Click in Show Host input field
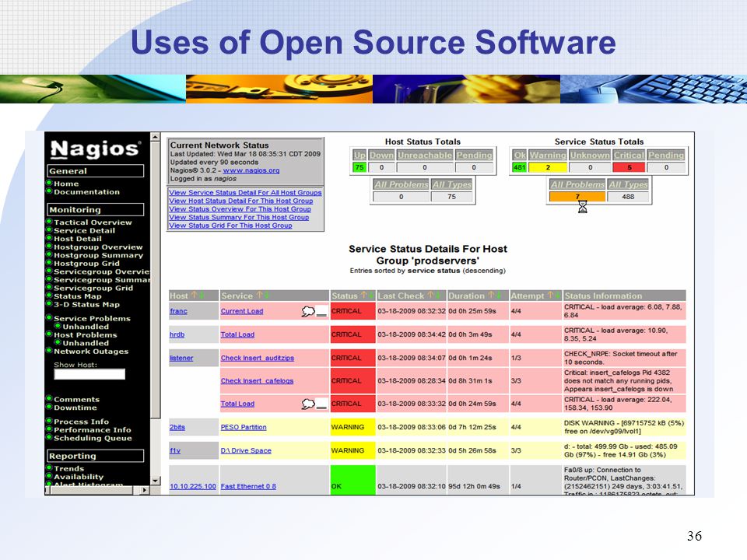 tap(89, 374)
